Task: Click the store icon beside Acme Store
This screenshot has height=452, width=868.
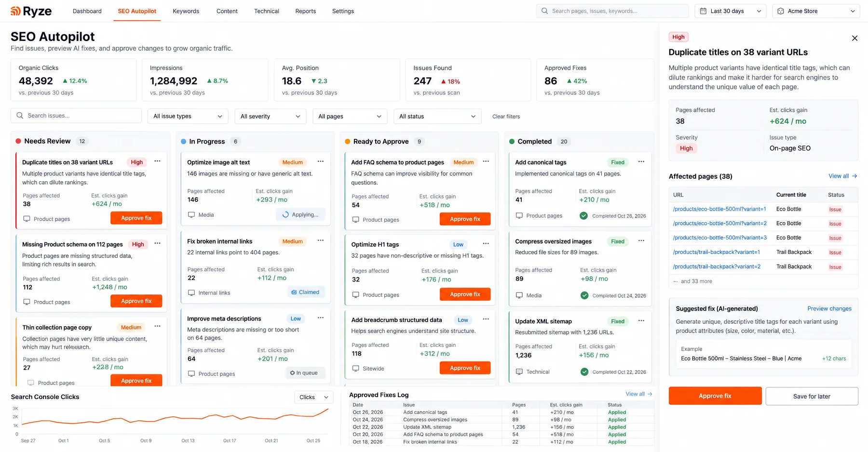Action: (781, 11)
